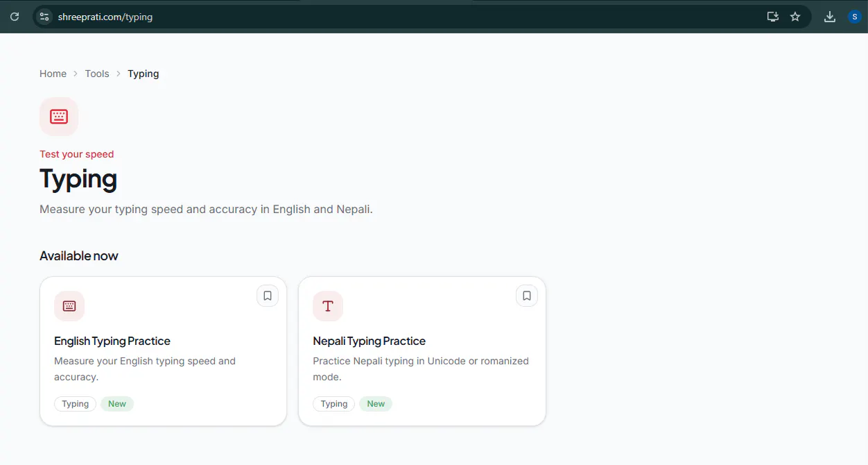
Task: Click Typing tag on Nepali card
Action: tap(333, 404)
